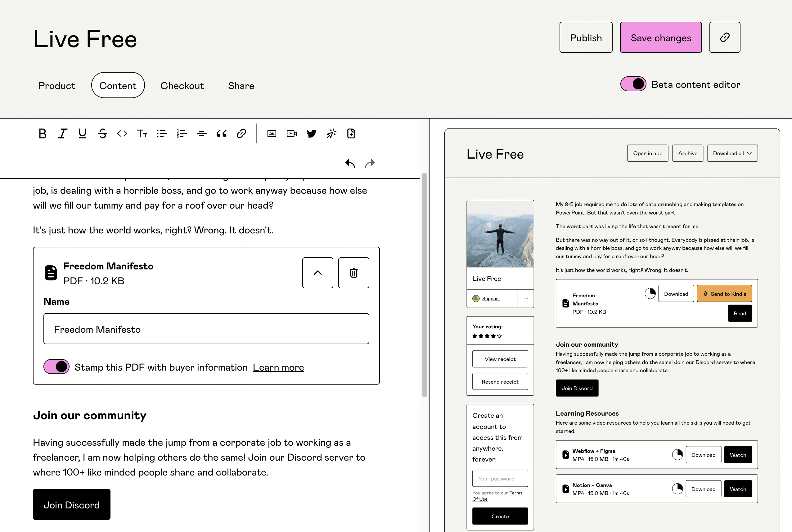Viewport: 792px width, 532px height.
Task: Click the upload file icon
Action: (351, 134)
